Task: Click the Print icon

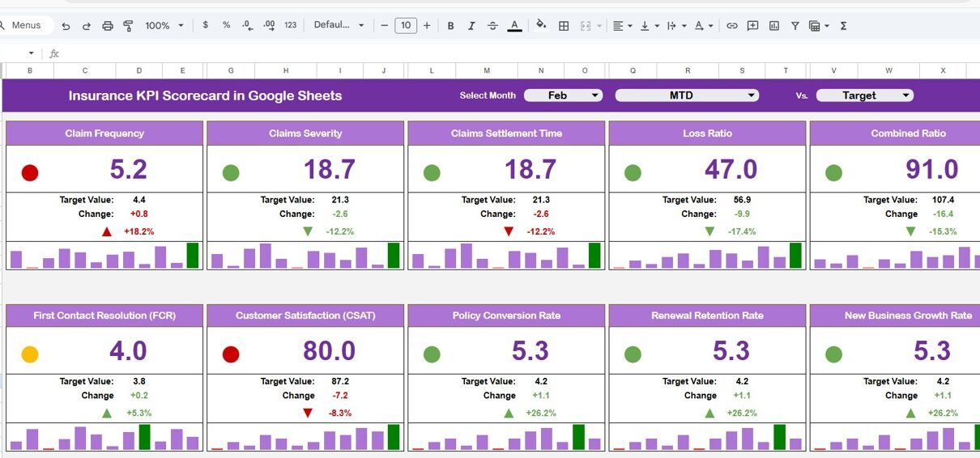Action: click(x=108, y=26)
